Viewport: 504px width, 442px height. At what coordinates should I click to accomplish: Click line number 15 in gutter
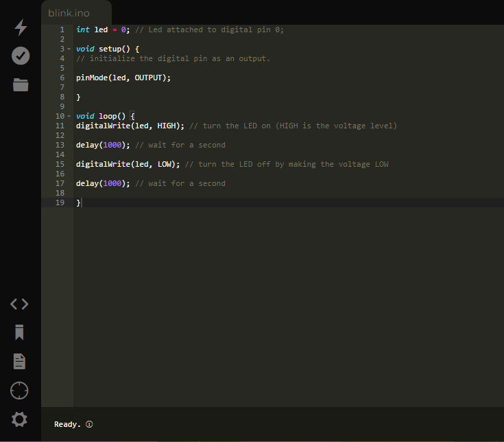(x=60, y=165)
